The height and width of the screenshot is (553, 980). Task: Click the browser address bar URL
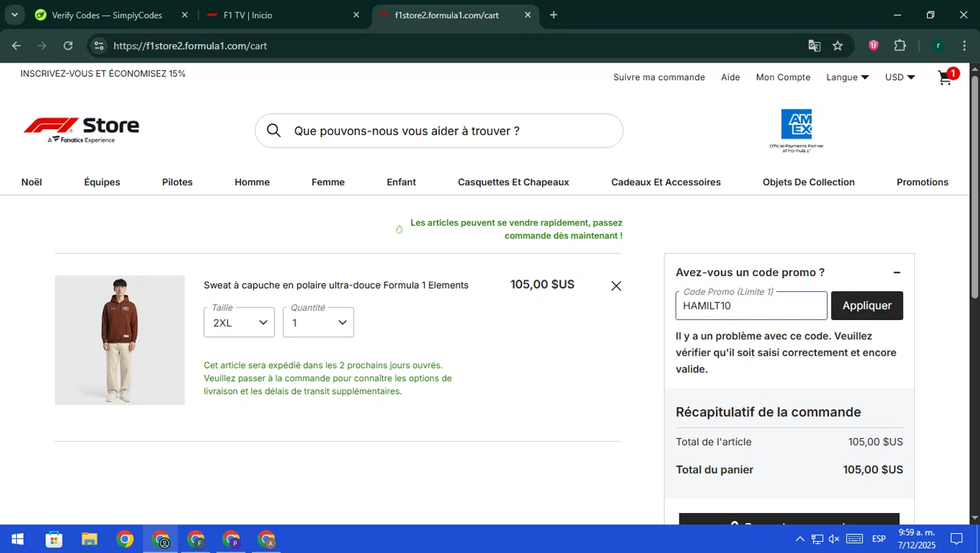click(x=190, y=46)
